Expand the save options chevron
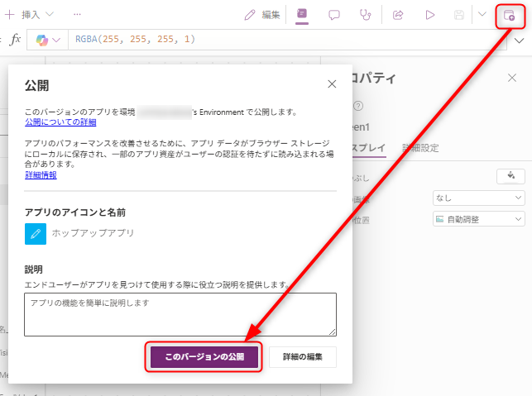Viewport: 532px width, 396px height. click(482, 14)
